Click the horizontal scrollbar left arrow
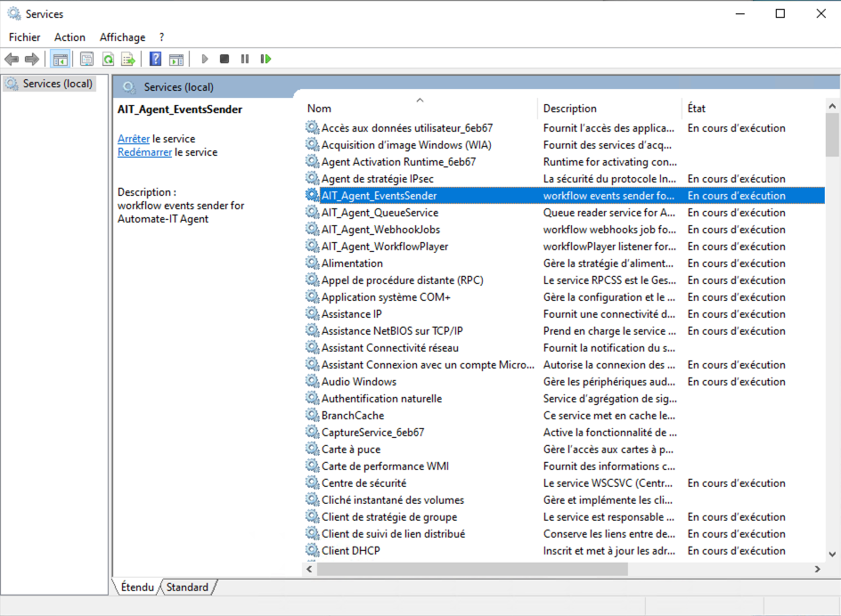The height and width of the screenshot is (616, 841). point(309,569)
